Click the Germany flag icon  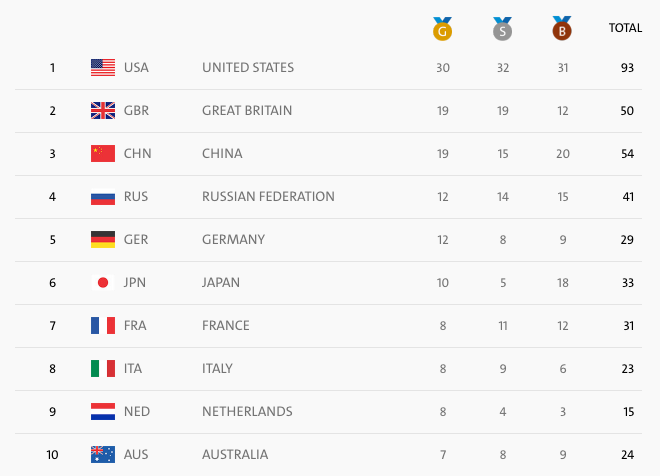(103, 240)
